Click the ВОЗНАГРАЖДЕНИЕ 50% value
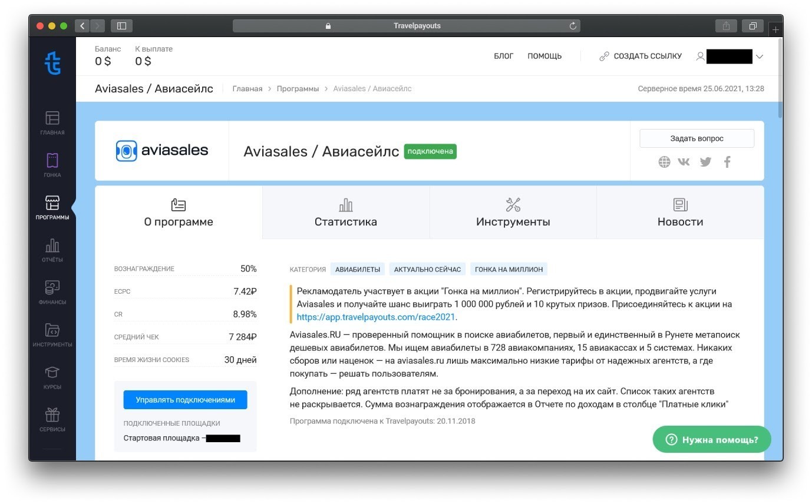Screen dimensions: 812x504 click(x=249, y=268)
